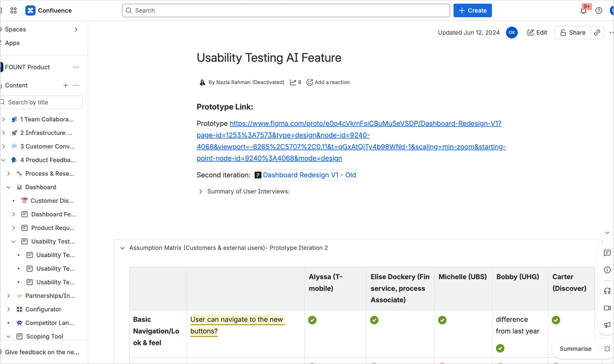Collapse the Usability Test... tree node

coord(14,242)
